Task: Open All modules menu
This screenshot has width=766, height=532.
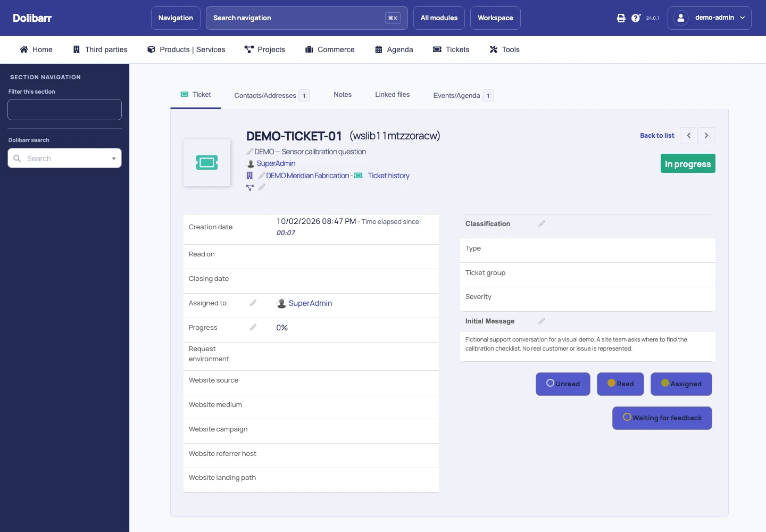Action: tap(439, 18)
